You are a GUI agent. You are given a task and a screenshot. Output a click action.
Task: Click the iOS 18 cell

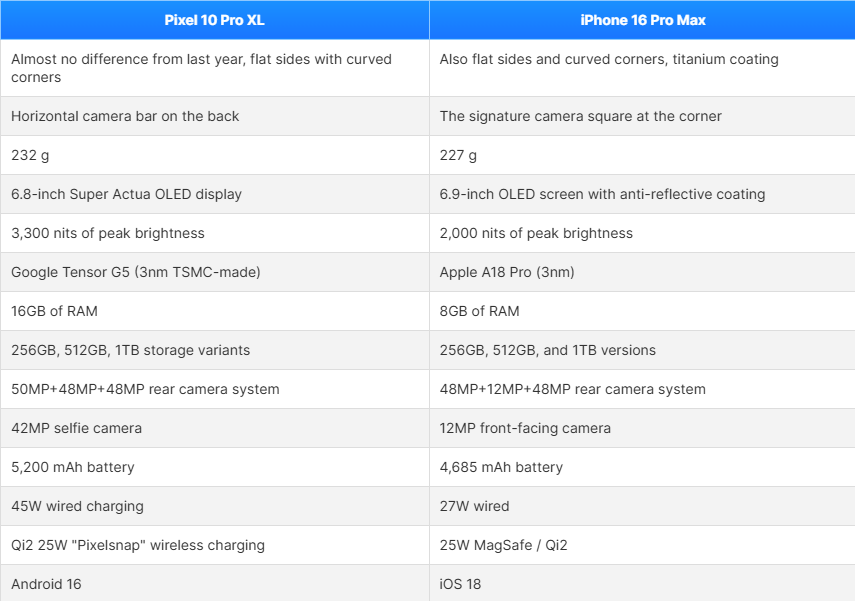[642, 583]
